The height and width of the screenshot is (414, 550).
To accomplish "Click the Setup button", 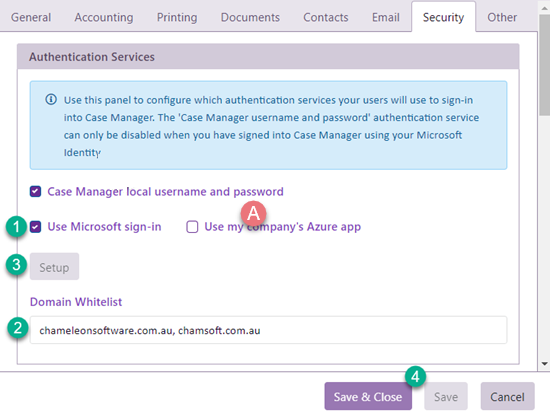I will 54,267.
